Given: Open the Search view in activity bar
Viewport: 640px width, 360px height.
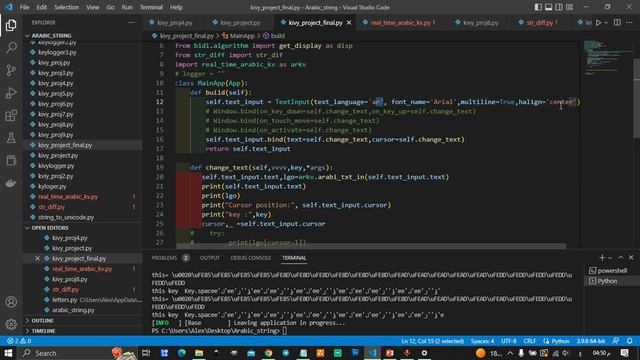Looking at the screenshot, I should coord(11,48).
